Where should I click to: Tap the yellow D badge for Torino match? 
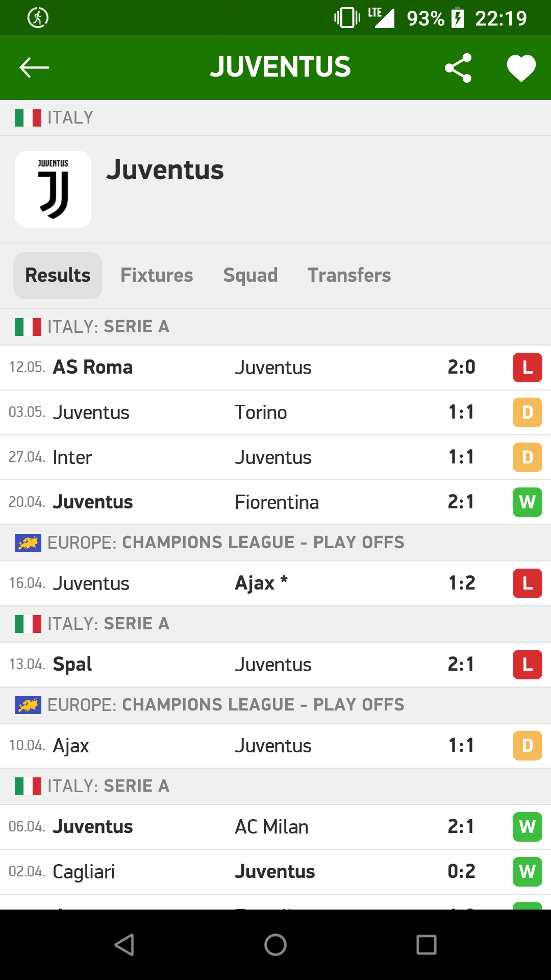(x=527, y=412)
